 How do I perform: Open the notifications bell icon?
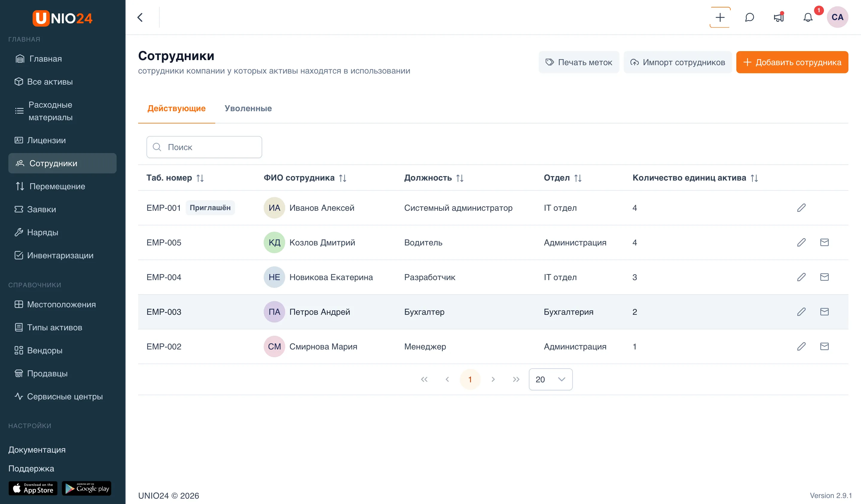[x=808, y=17]
